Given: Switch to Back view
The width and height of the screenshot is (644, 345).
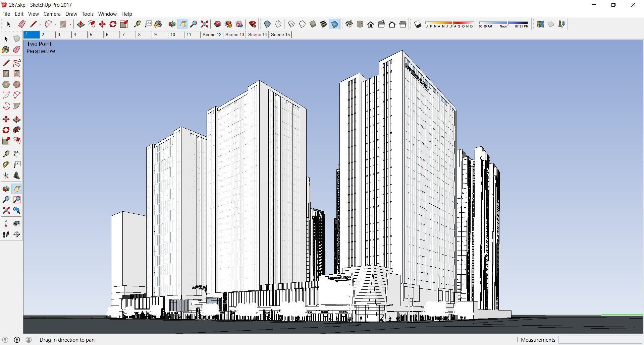Looking at the screenshot, I should [392, 24].
